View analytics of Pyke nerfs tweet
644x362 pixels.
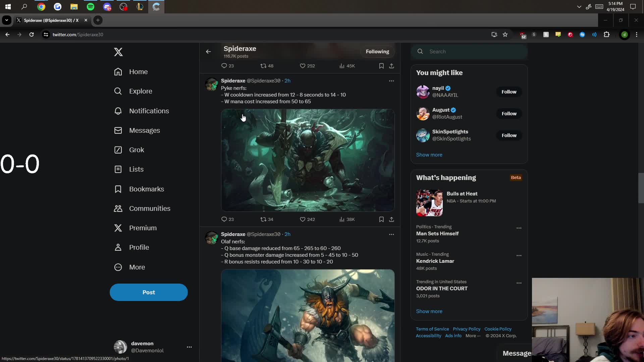click(347, 219)
